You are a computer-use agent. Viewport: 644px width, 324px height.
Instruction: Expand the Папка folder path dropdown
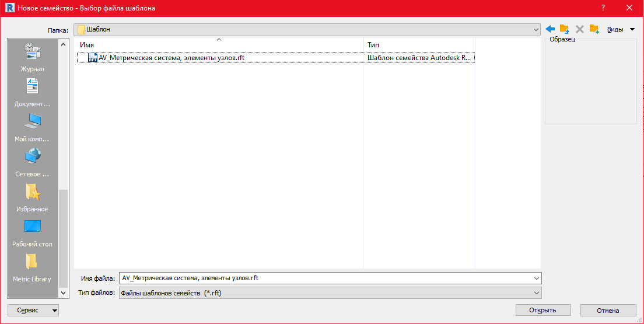(x=536, y=30)
